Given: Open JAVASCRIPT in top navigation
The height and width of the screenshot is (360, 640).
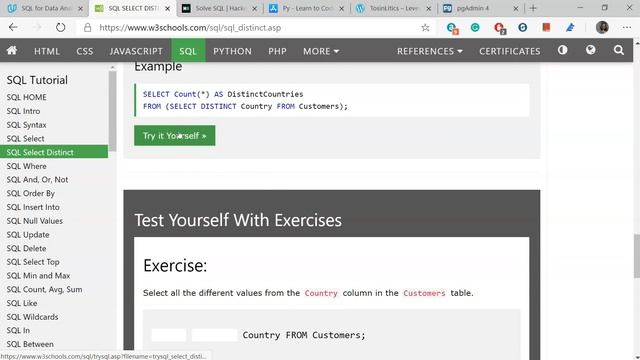Looking at the screenshot, I should click(x=136, y=51).
